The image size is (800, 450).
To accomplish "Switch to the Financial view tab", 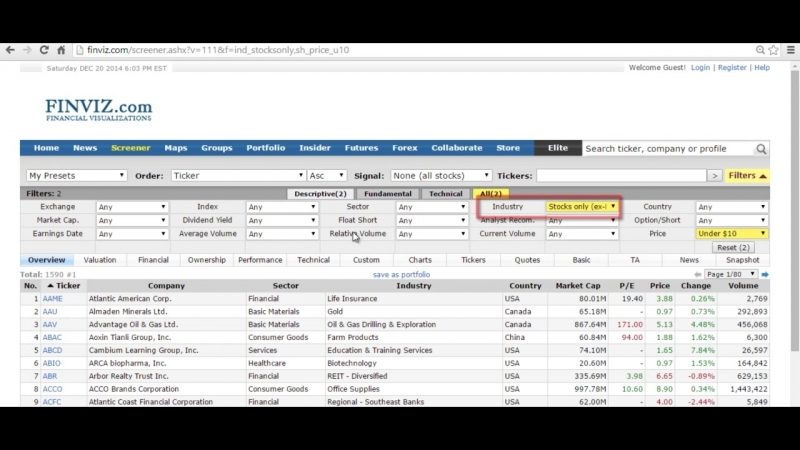I will pos(153,260).
